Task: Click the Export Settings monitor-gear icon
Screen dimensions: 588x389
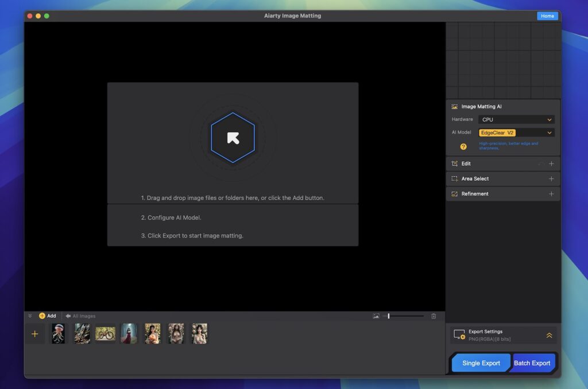Action: [x=459, y=334]
